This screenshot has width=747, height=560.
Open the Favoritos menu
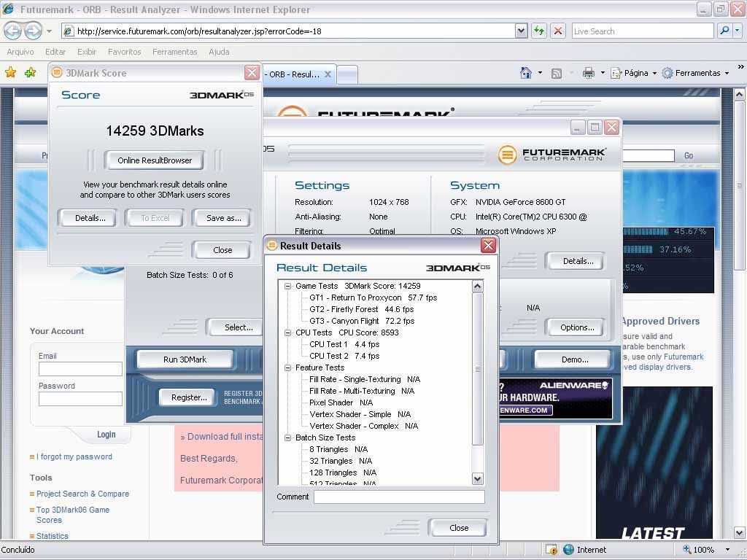(x=124, y=52)
